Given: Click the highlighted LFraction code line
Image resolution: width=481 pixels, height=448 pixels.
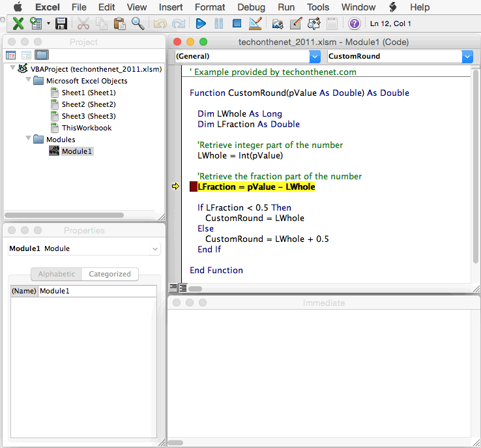Looking at the screenshot, I should (256, 187).
